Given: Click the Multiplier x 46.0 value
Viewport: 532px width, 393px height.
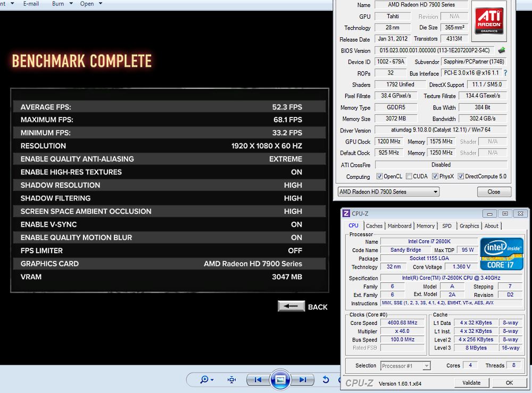Looking at the screenshot, I should (402, 331).
